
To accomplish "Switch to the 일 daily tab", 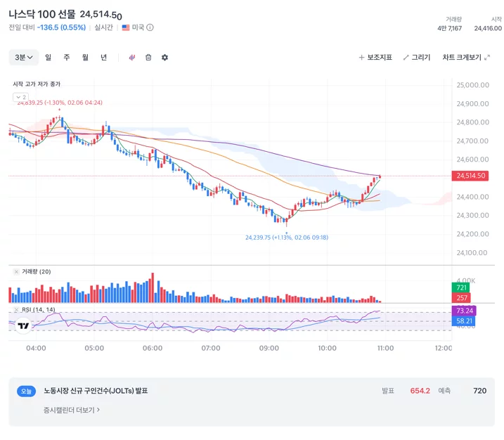I will pos(49,58).
